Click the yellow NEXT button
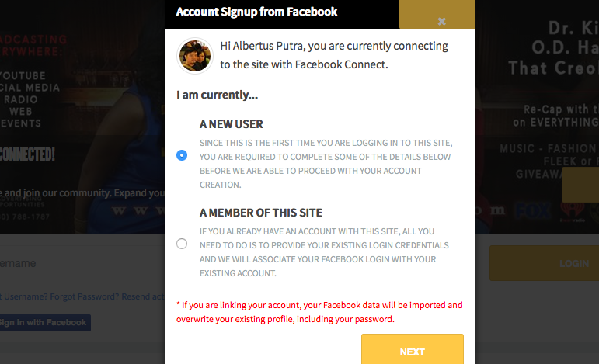The height and width of the screenshot is (364, 599). pyautogui.click(x=413, y=349)
